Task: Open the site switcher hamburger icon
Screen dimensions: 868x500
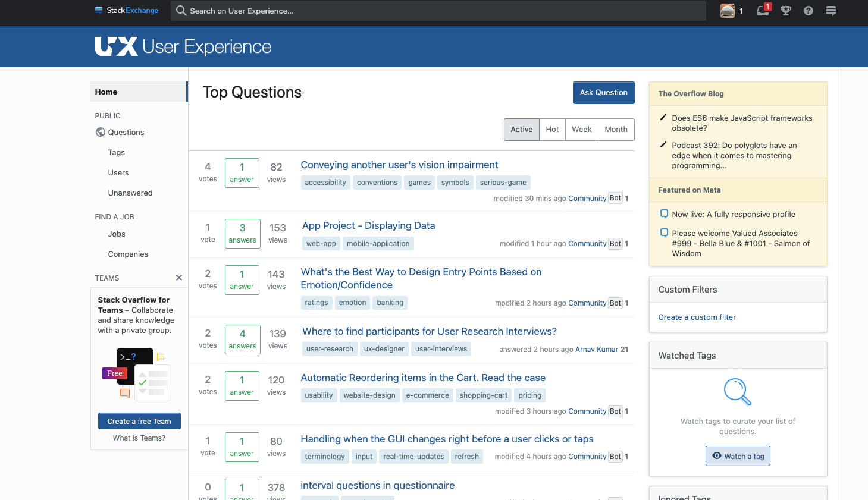Action: click(831, 11)
